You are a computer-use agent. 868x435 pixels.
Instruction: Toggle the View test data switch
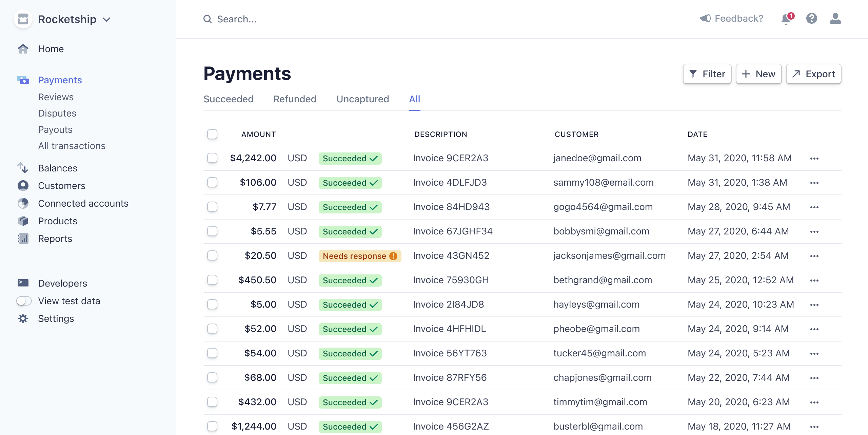23,300
